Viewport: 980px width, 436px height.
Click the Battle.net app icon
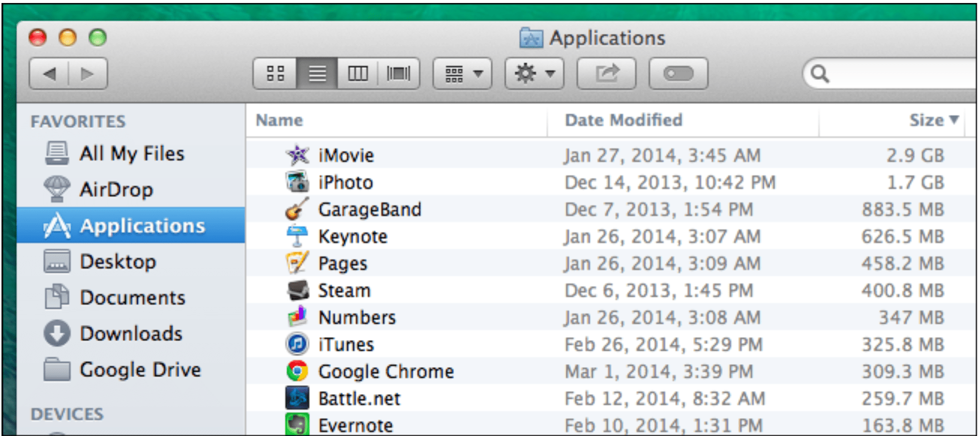coord(297,398)
